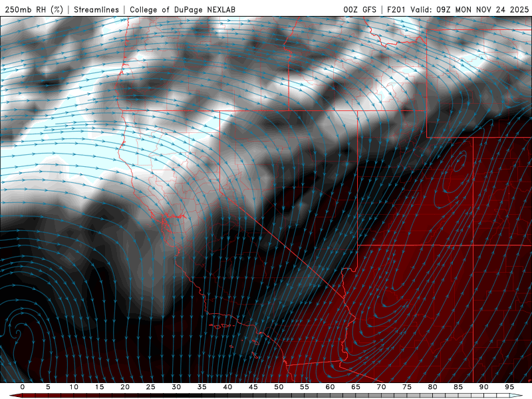The width and height of the screenshot is (532, 399).
Task: Click "Valid: 09Z MON NOV 24 2025" text
Action: pos(469,9)
